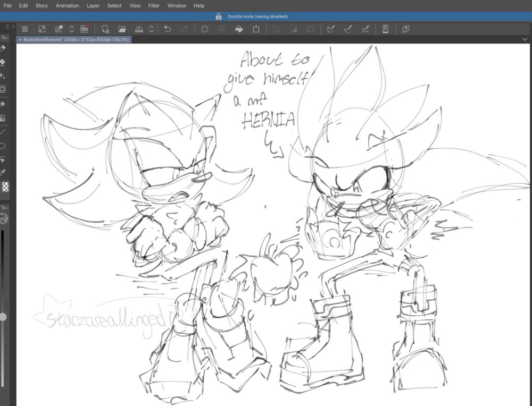Open the Filter menu
Screen dimensions: 532x406
click(x=154, y=6)
